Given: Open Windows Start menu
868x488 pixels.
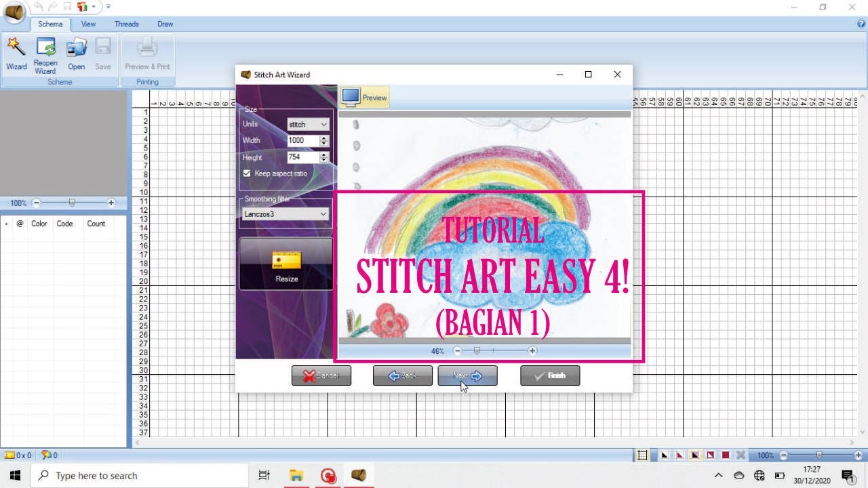Looking at the screenshot, I should point(15,476).
